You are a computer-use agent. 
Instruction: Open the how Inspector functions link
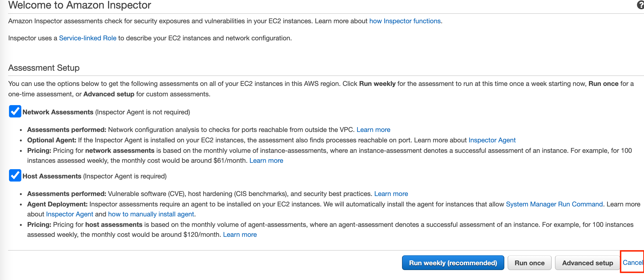tap(405, 21)
